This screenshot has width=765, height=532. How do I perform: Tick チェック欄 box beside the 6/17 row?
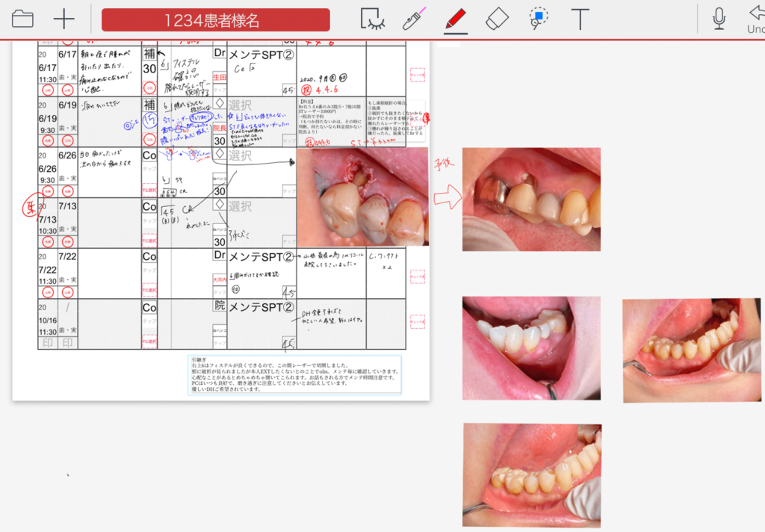pos(418,75)
